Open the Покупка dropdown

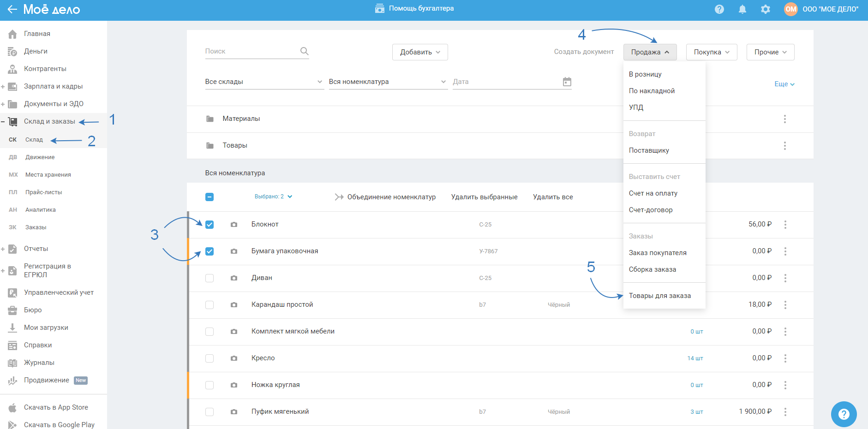[711, 52]
